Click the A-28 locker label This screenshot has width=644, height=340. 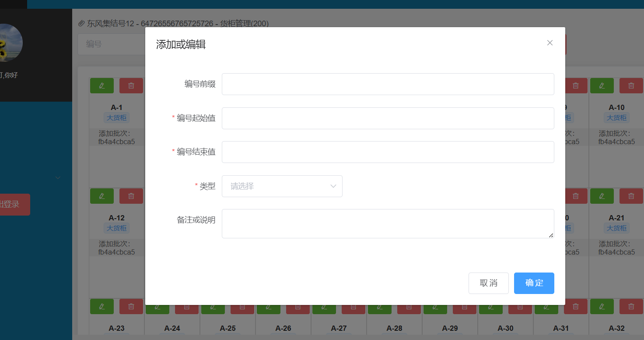coord(394,328)
